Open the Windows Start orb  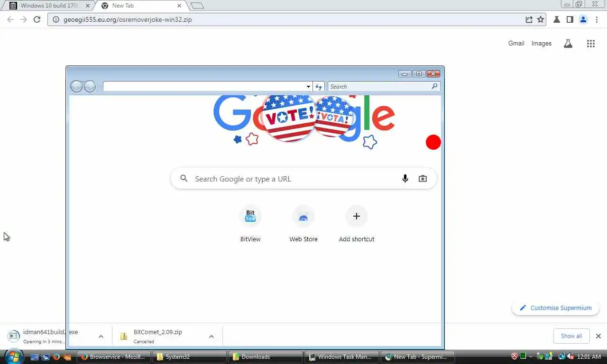coord(13,356)
